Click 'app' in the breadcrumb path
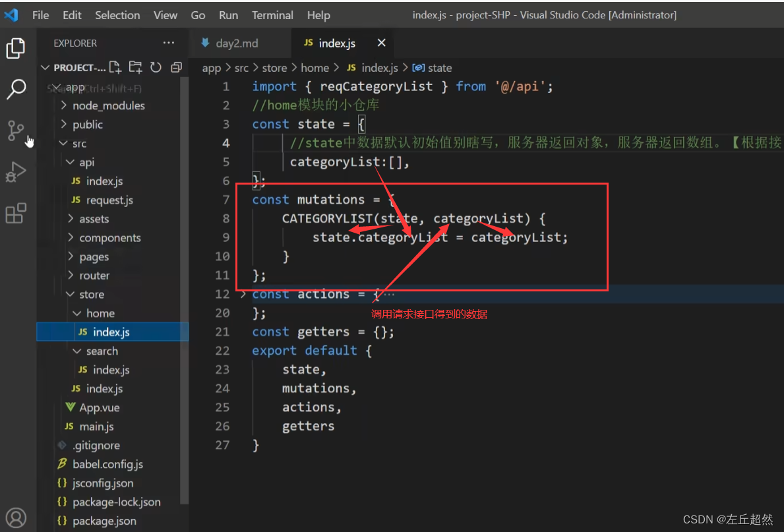 point(212,68)
